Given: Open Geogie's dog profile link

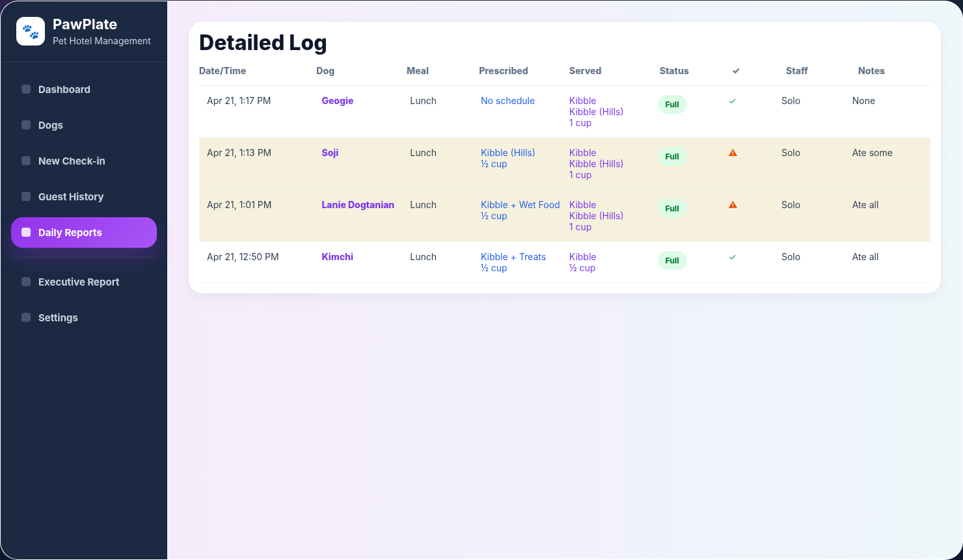Looking at the screenshot, I should (338, 101).
